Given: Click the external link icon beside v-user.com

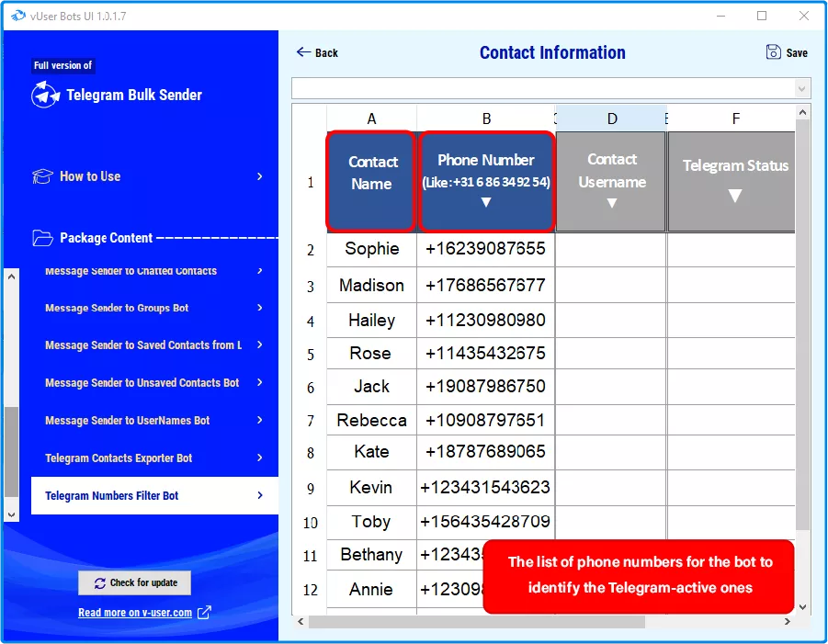Looking at the screenshot, I should pos(204,613).
